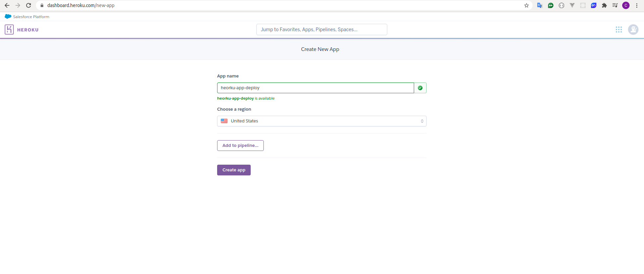Open the Chrome profile avatar

(x=626, y=5)
